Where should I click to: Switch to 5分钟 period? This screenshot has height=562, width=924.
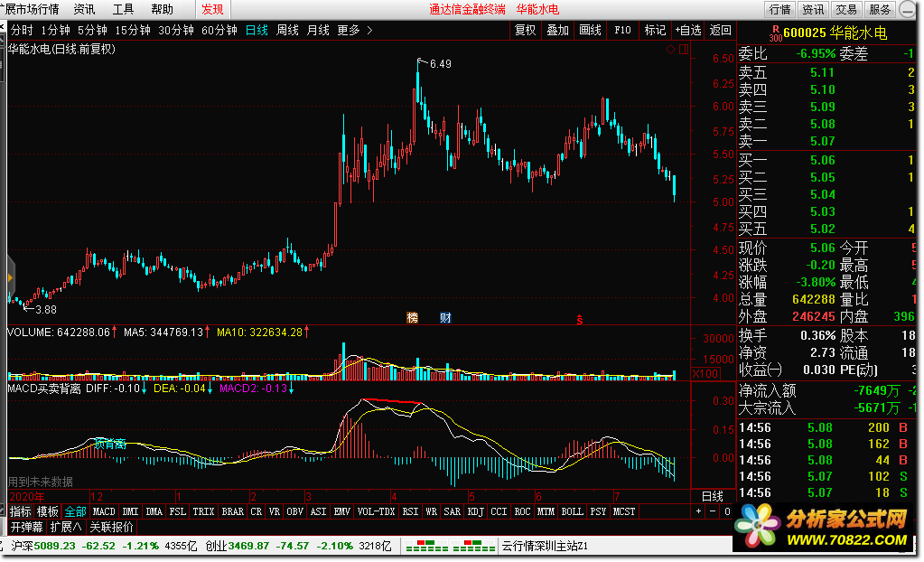tap(92, 30)
